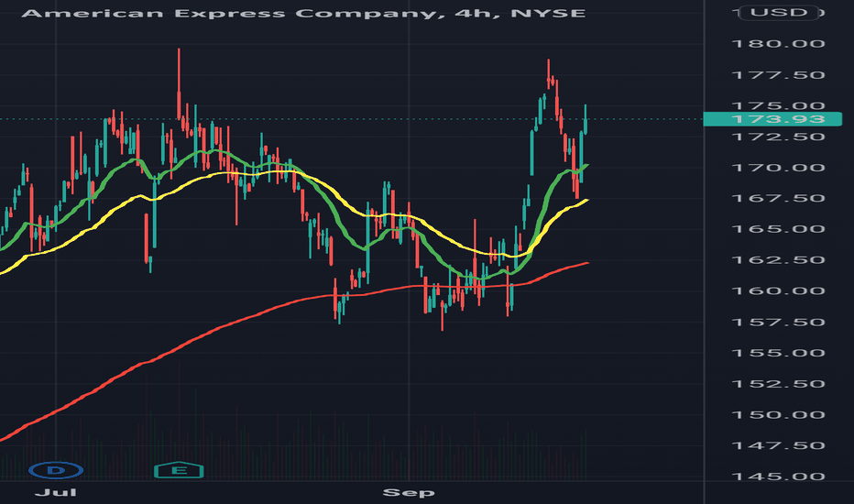The image size is (854, 504).
Task: Click the 162.50 price axis label
Action: 778,260
